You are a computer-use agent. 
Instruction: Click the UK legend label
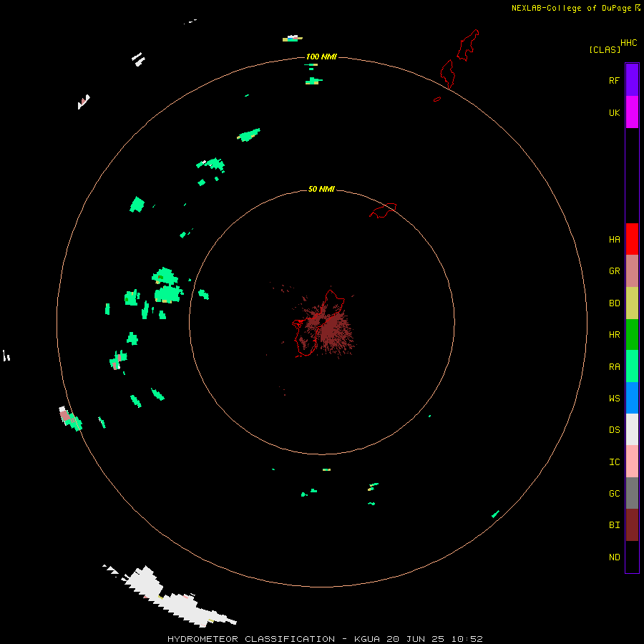tap(614, 113)
